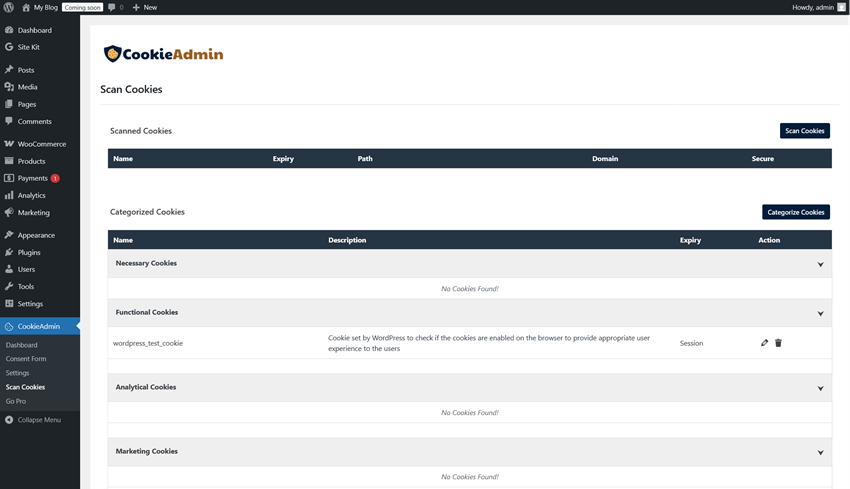Image resolution: width=850 pixels, height=489 pixels.
Task: Click the Payments icon in sidebar
Action: tap(9, 178)
